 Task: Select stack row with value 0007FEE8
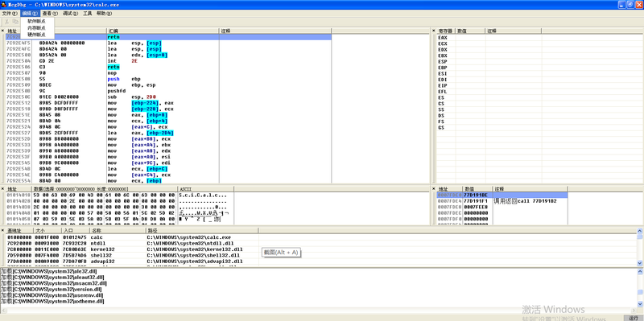pyautogui.click(x=502, y=207)
